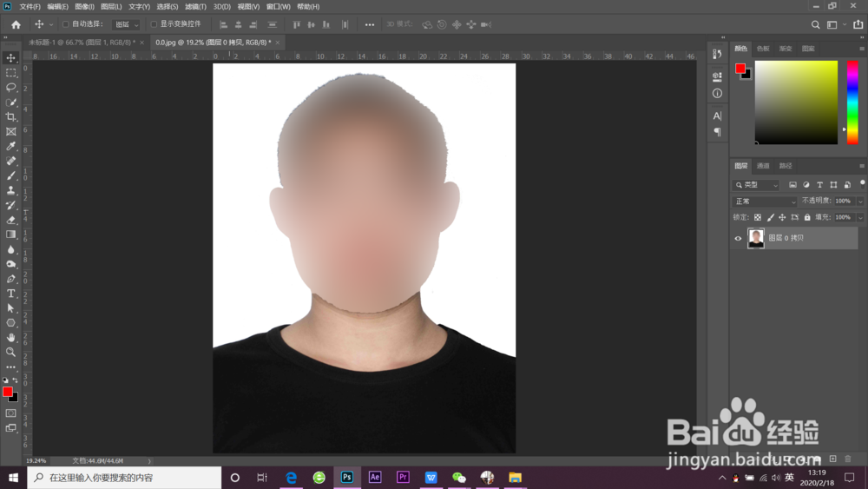
Task: Click the Share icon at top right
Action: pos(858,24)
